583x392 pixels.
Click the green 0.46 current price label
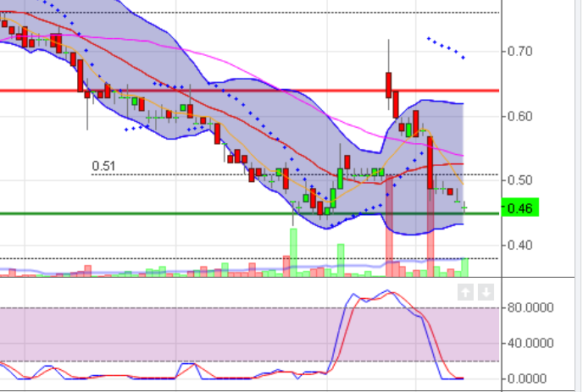[520, 207]
